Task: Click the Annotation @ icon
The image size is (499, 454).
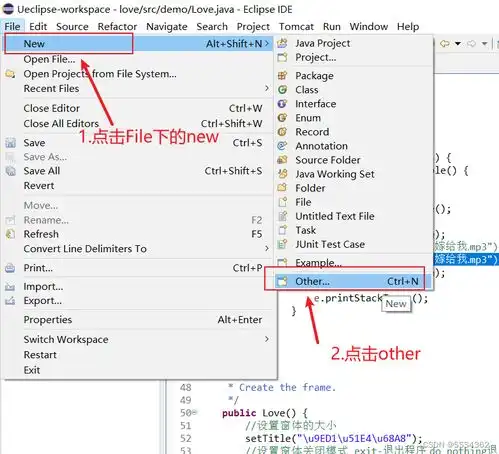Action: 282,146
